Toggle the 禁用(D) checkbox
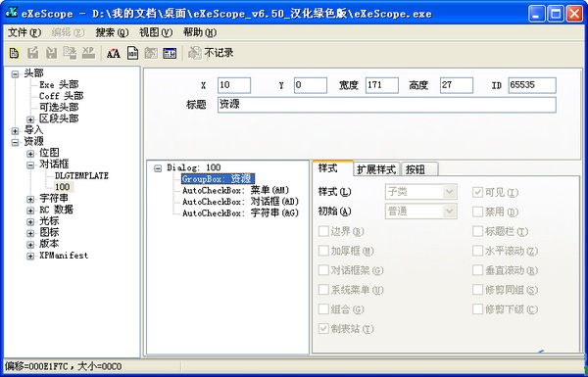 tap(477, 212)
